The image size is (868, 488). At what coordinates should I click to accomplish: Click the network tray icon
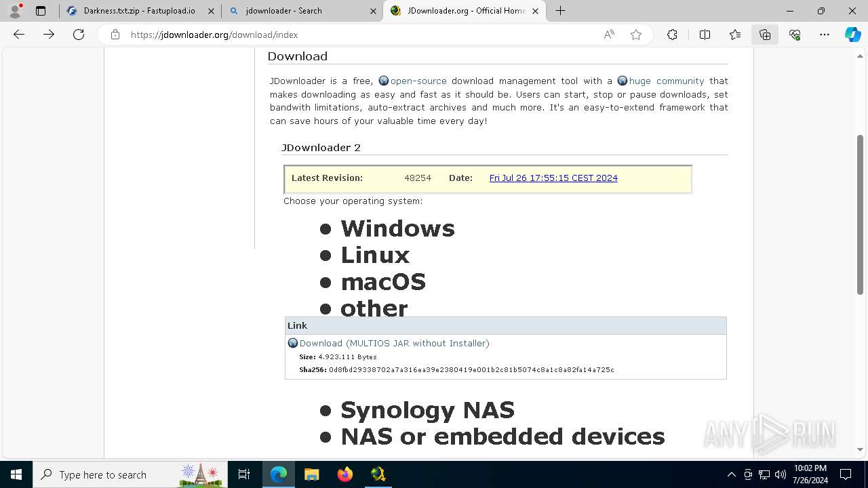764,474
